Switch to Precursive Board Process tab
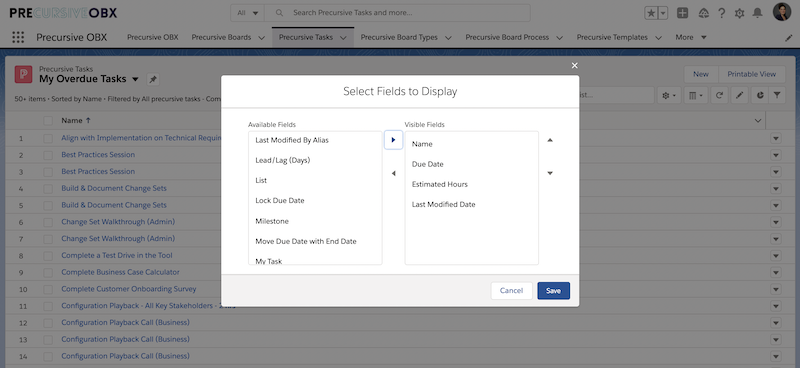The width and height of the screenshot is (800, 368). click(x=507, y=37)
